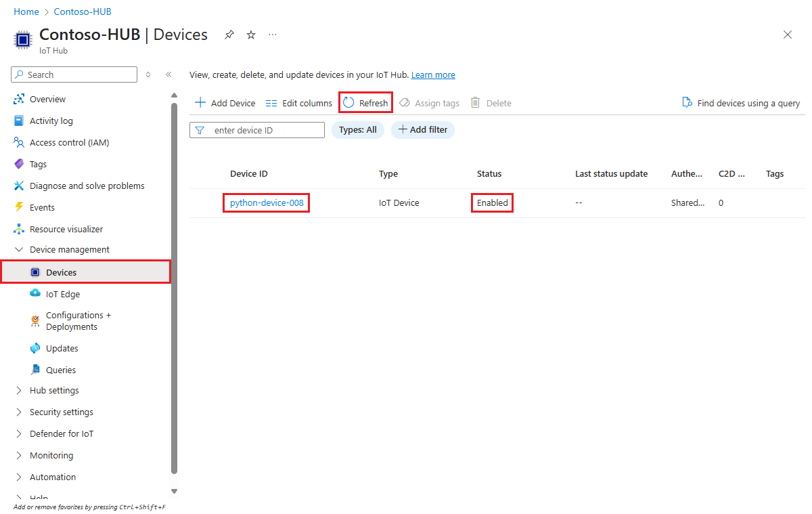Open the Queries page
This screenshot has width=812, height=514.
(61, 370)
